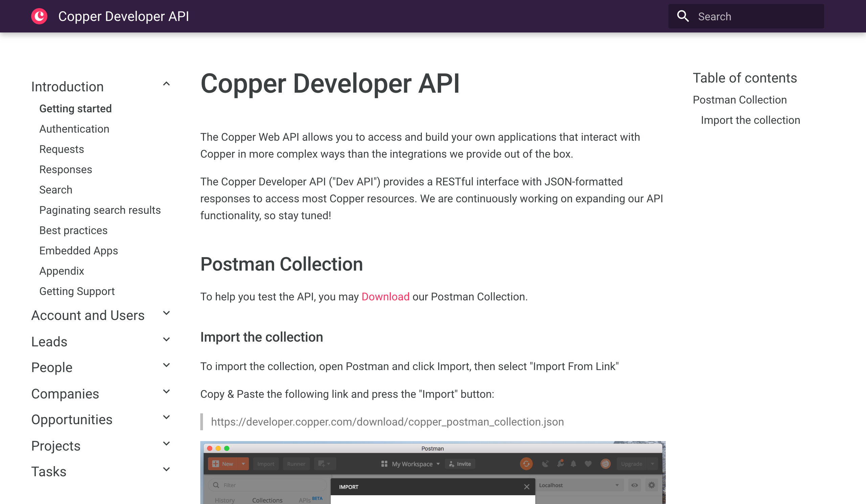Open the Copper Developer API header title

point(123,16)
